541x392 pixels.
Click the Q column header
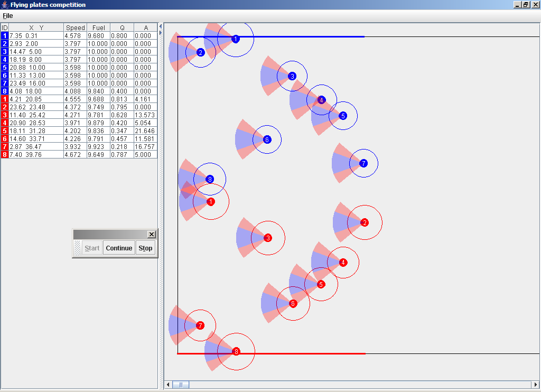[122, 27]
